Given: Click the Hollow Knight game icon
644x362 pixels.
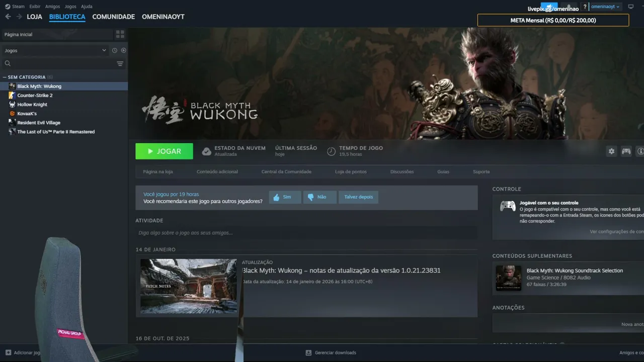Looking at the screenshot, I should [x=12, y=105].
